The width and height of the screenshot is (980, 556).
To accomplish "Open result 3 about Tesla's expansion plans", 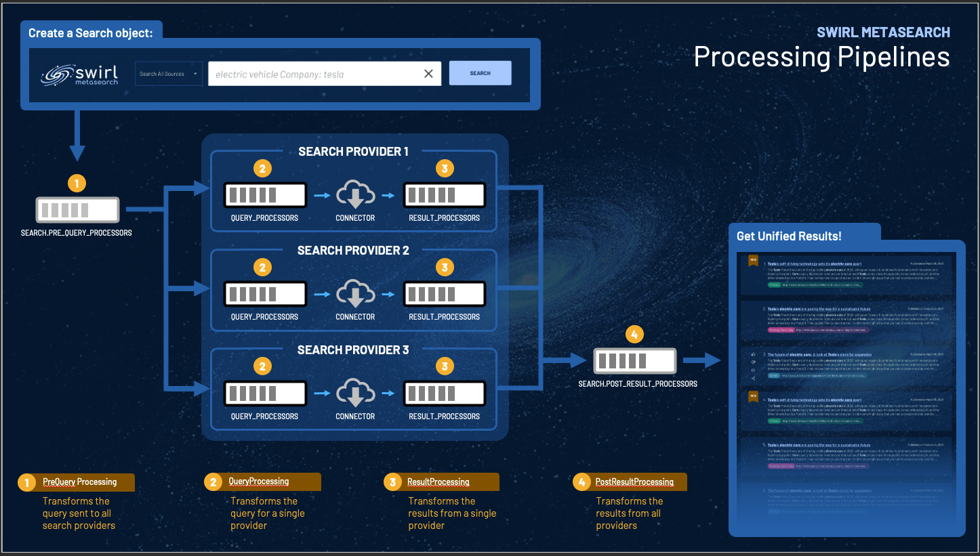I will (819, 354).
